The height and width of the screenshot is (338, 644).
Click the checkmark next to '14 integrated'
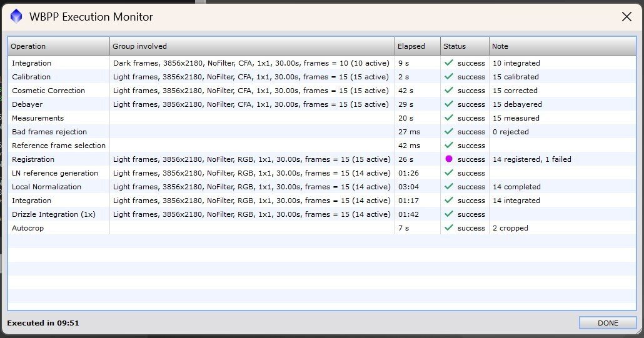[449, 200]
